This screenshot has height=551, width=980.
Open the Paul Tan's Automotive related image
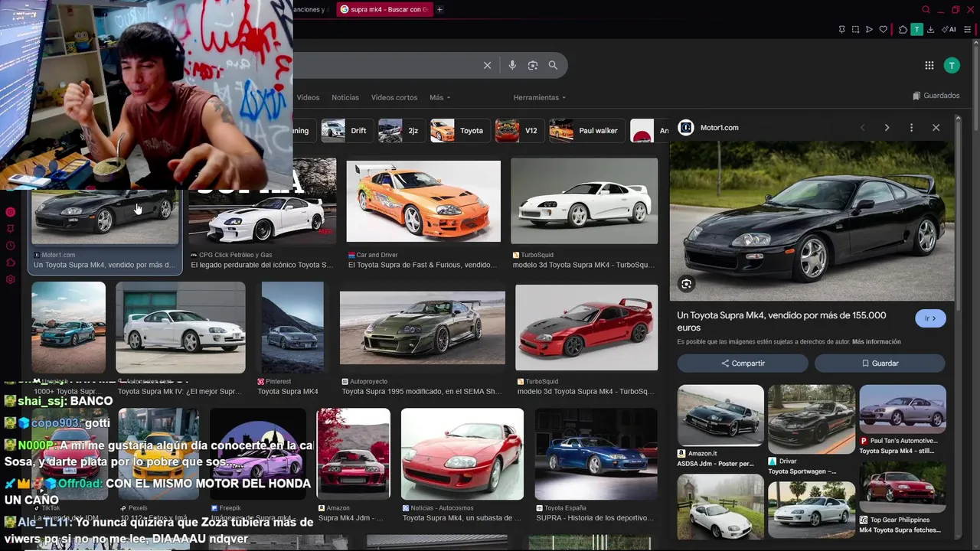903,409
